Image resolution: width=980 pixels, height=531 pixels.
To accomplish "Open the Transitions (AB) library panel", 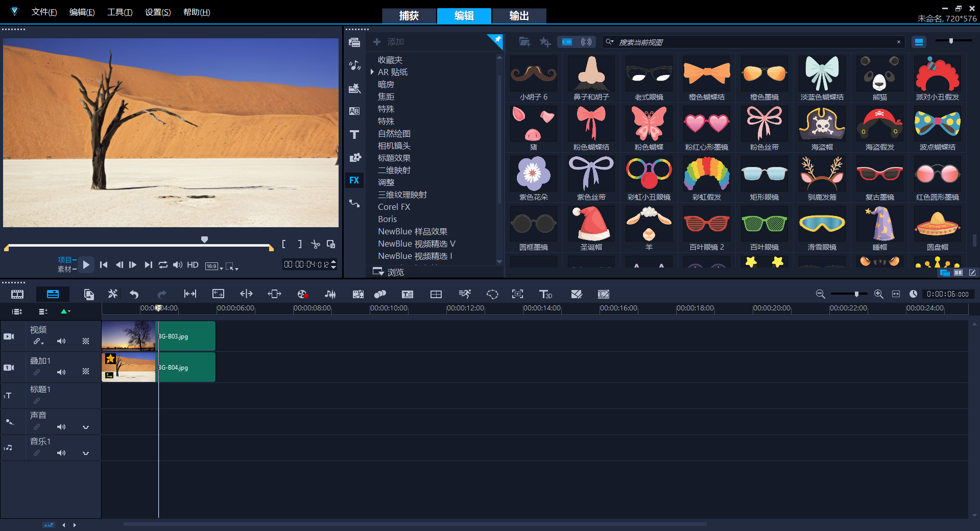I will (x=354, y=111).
